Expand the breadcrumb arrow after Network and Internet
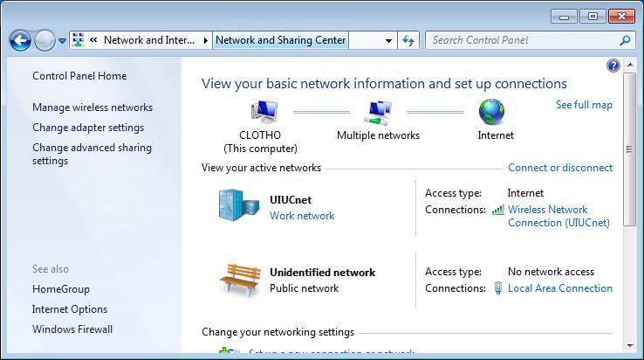Screen dimensions: 644x360 206,40
